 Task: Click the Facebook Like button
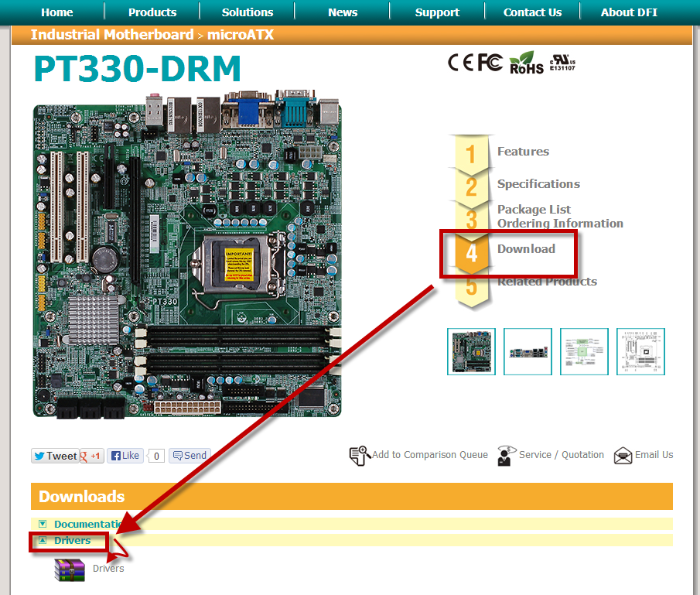pos(125,456)
